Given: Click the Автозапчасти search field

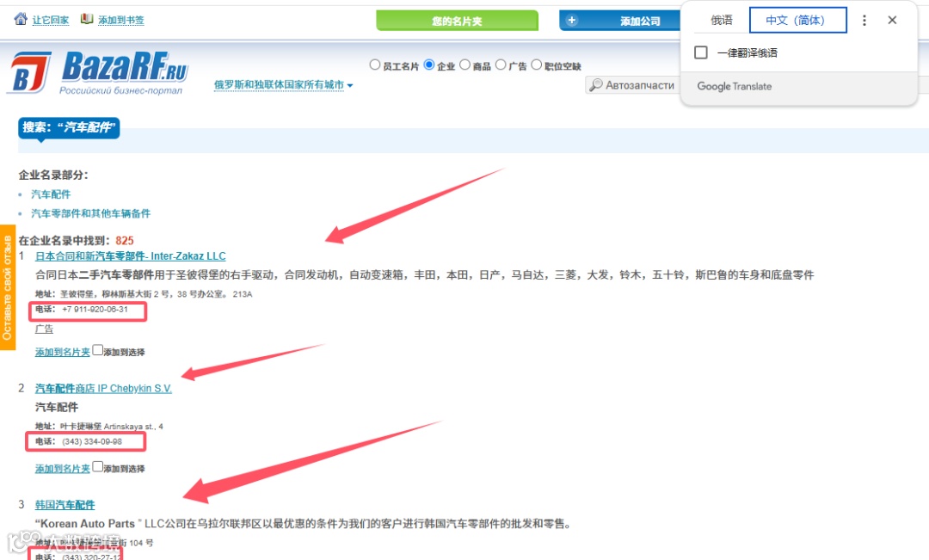Looking at the screenshot, I should 633,85.
